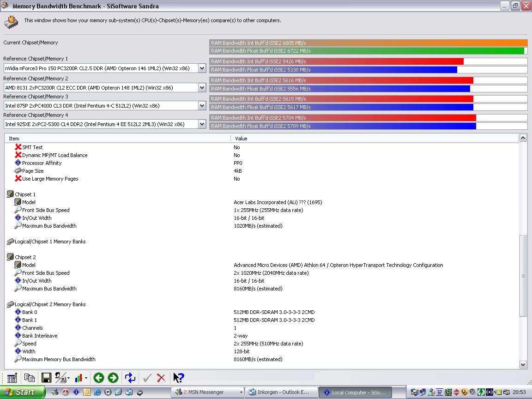Go back with the green left arrow
Viewport: 532px width, 399px height.
[x=99, y=378]
